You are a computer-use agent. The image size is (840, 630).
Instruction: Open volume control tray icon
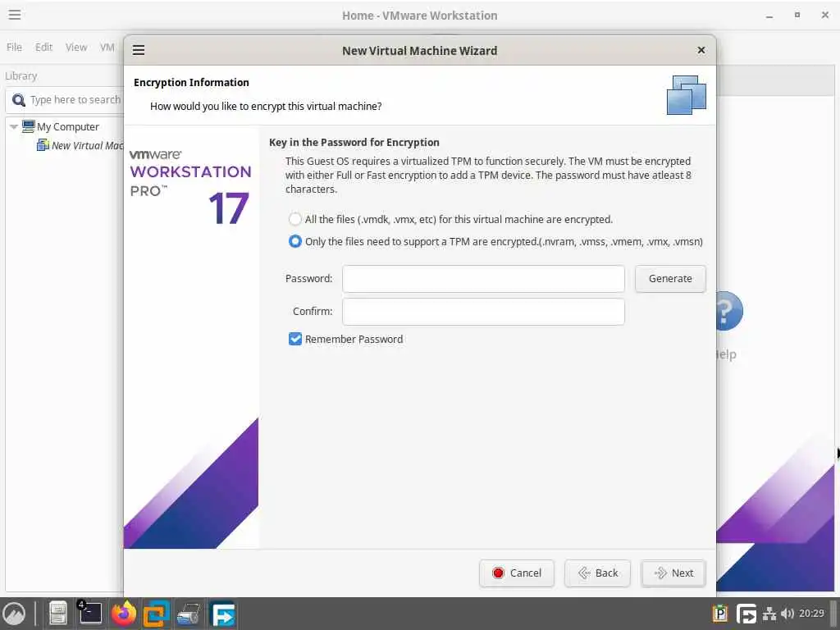[x=787, y=614]
